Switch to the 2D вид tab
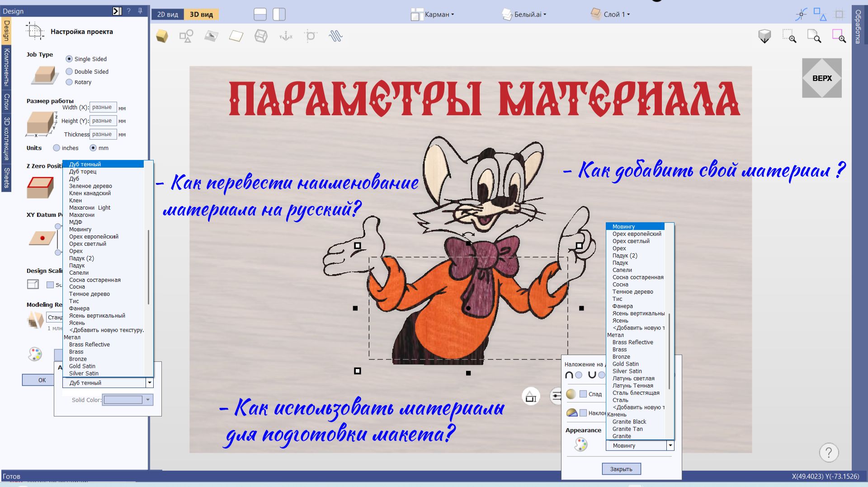Image resolution: width=868 pixels, height=487 pixels. point(167,14)
